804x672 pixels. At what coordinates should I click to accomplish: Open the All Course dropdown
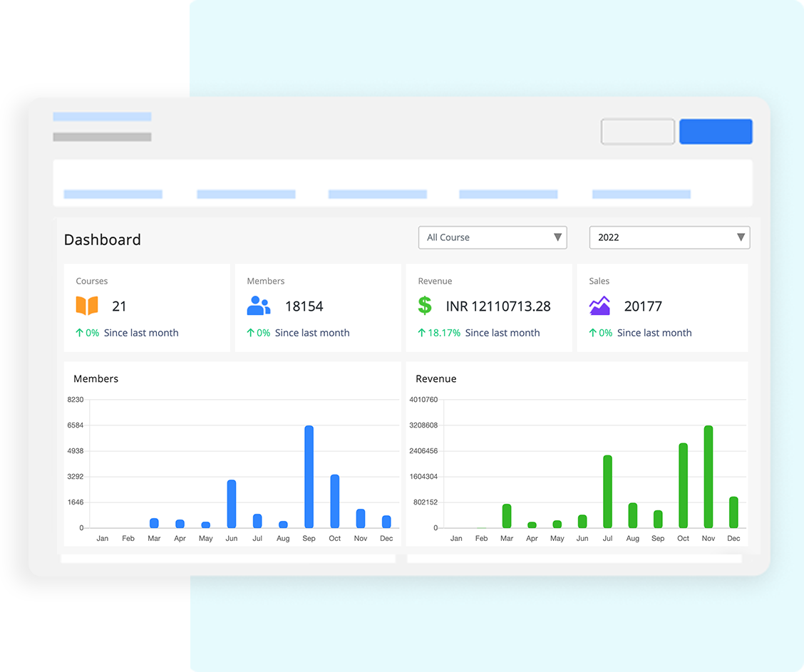(x=492, y=237)
